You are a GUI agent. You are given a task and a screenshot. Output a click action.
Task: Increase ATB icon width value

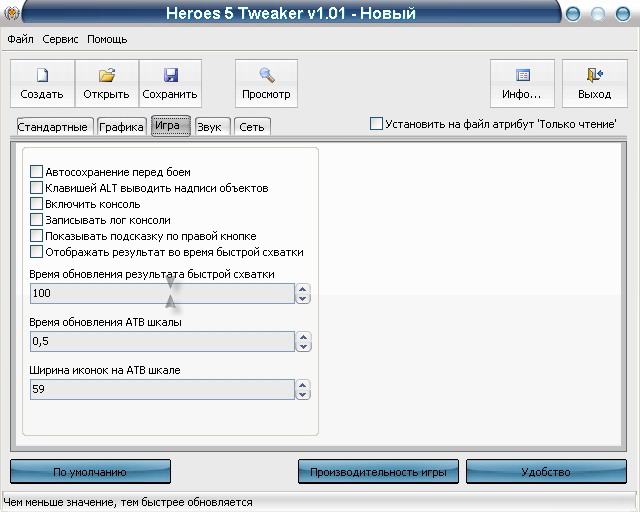coord(302,385)
